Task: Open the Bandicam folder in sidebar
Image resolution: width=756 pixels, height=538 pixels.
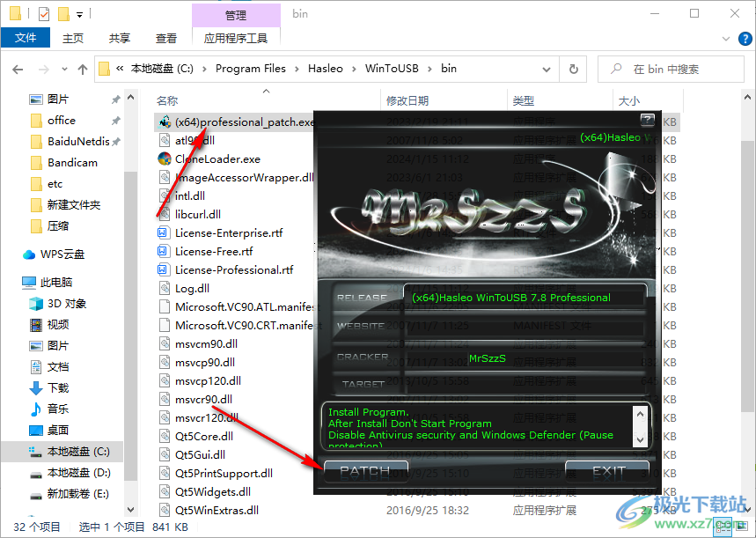Action: tap(72, 163)
